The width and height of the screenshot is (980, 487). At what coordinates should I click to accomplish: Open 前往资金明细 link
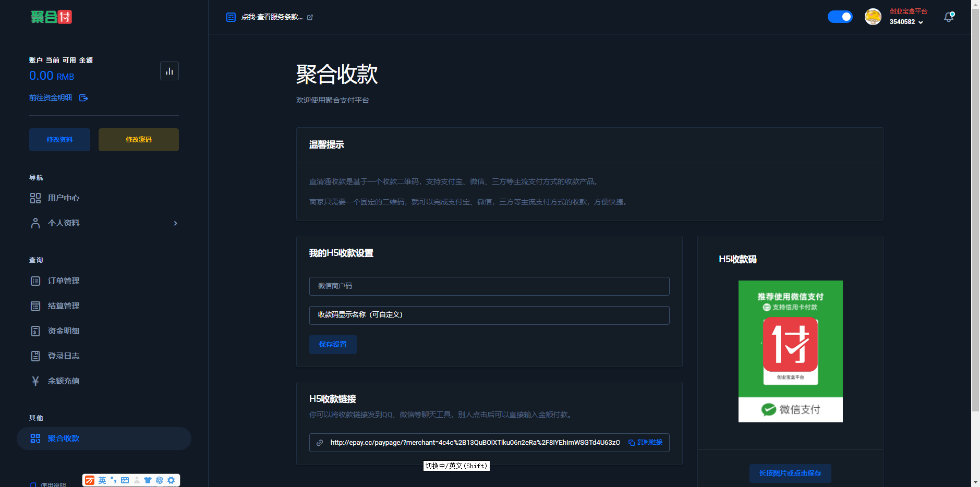click(50, 98)
